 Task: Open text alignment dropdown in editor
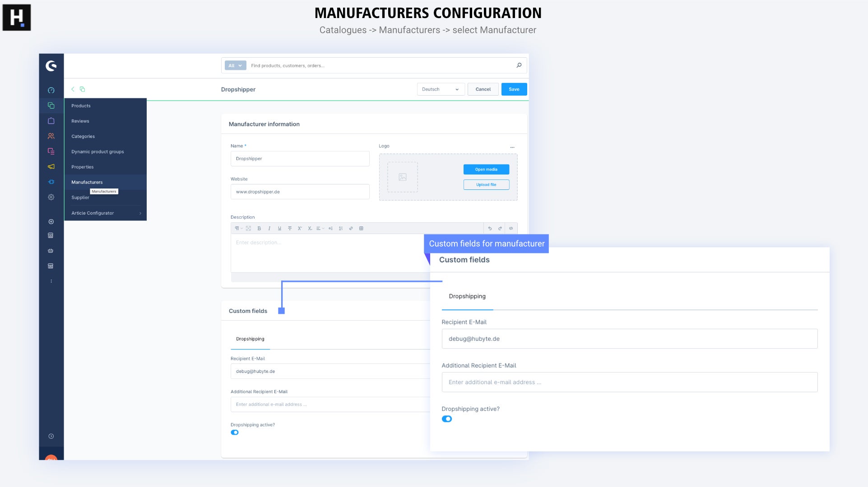pos(320,229)
